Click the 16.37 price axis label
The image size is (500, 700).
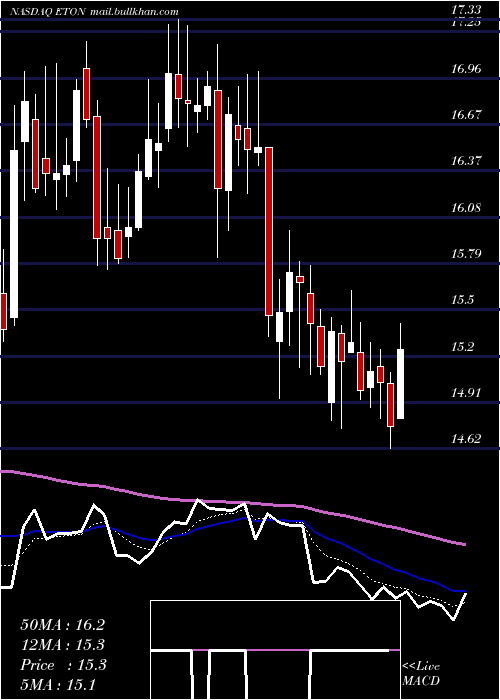click(466, 161)
